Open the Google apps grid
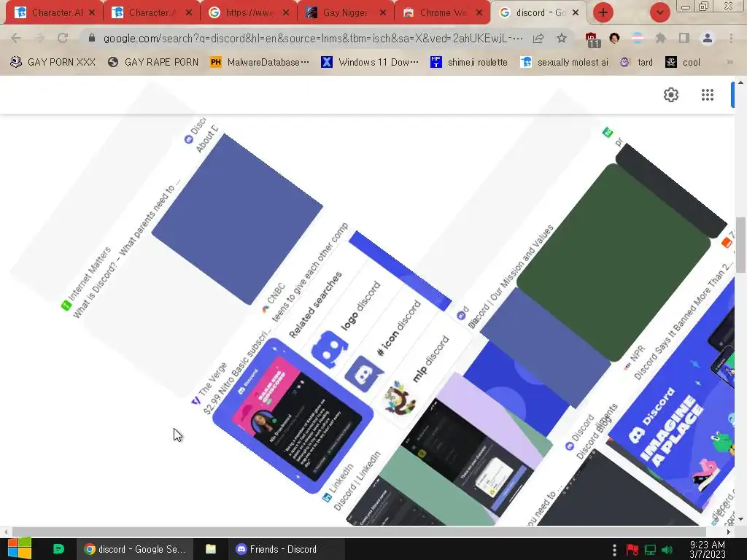 [x=708, y=95]
